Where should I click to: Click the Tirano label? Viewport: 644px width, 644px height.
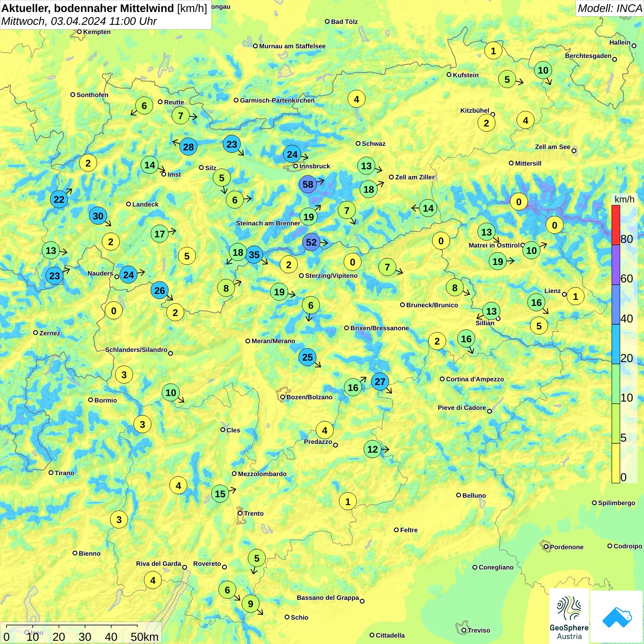64,473
